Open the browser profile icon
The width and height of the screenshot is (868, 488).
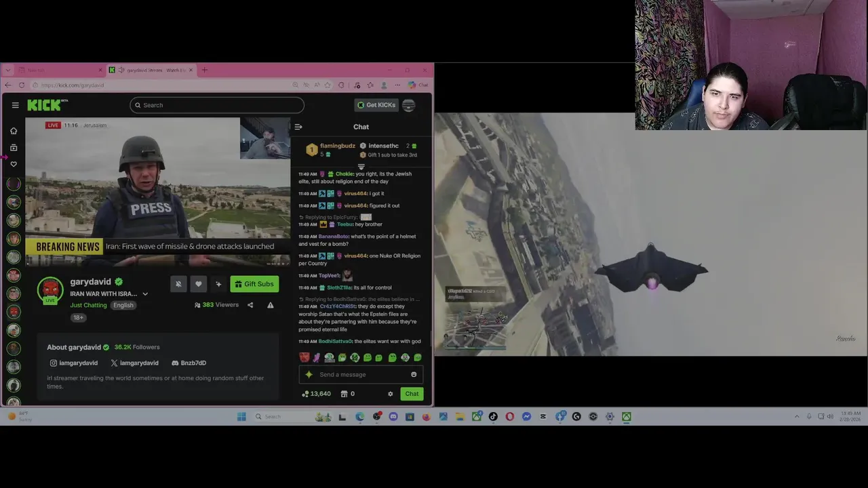(x=384, y=85)
